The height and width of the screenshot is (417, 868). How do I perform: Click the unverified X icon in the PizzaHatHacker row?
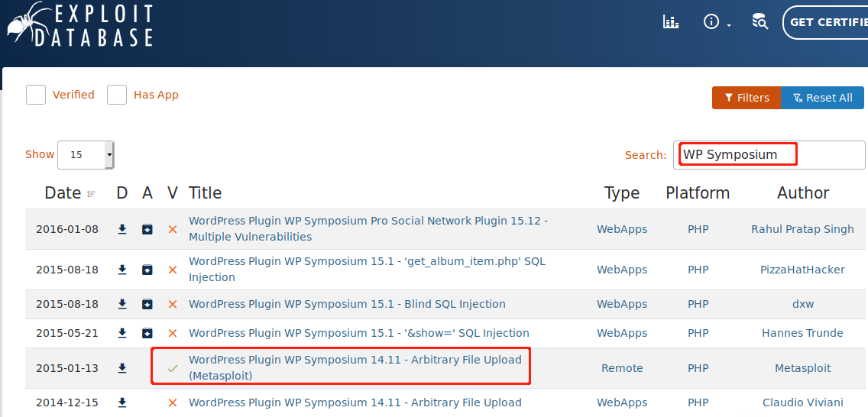tap(173, 270)
